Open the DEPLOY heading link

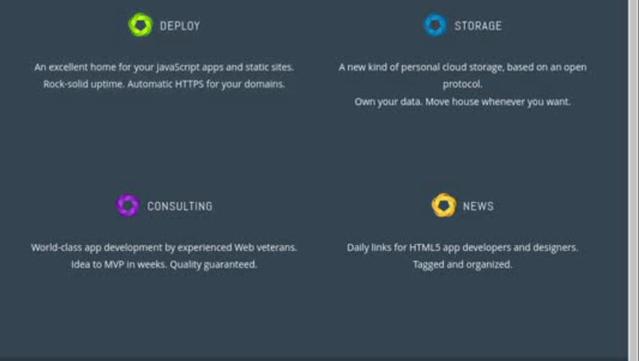pos(180,26)
